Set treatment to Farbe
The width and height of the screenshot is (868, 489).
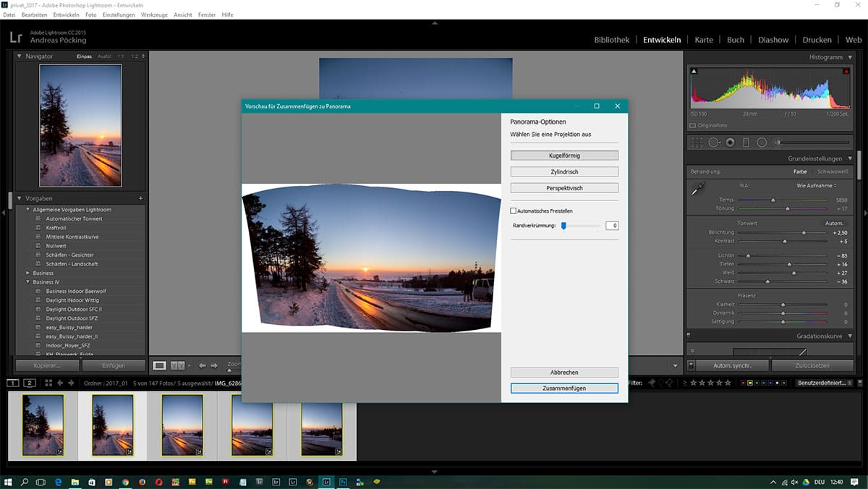pyautogui.click(x=800, y=171)
